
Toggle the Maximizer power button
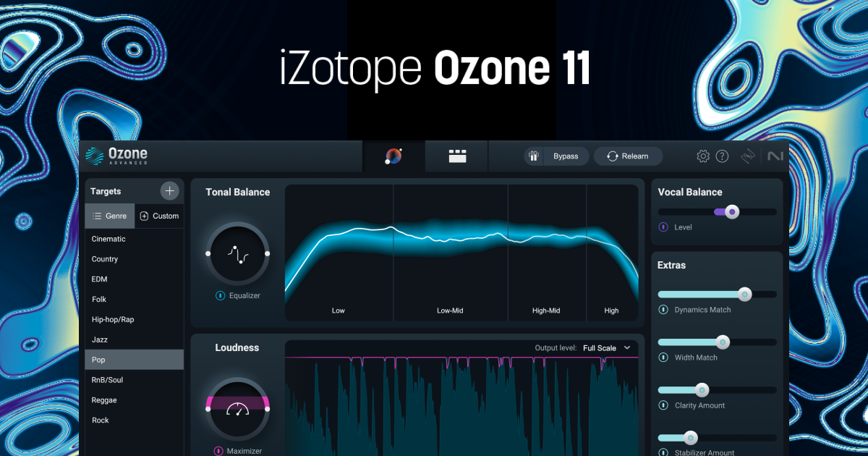point(218,451)
